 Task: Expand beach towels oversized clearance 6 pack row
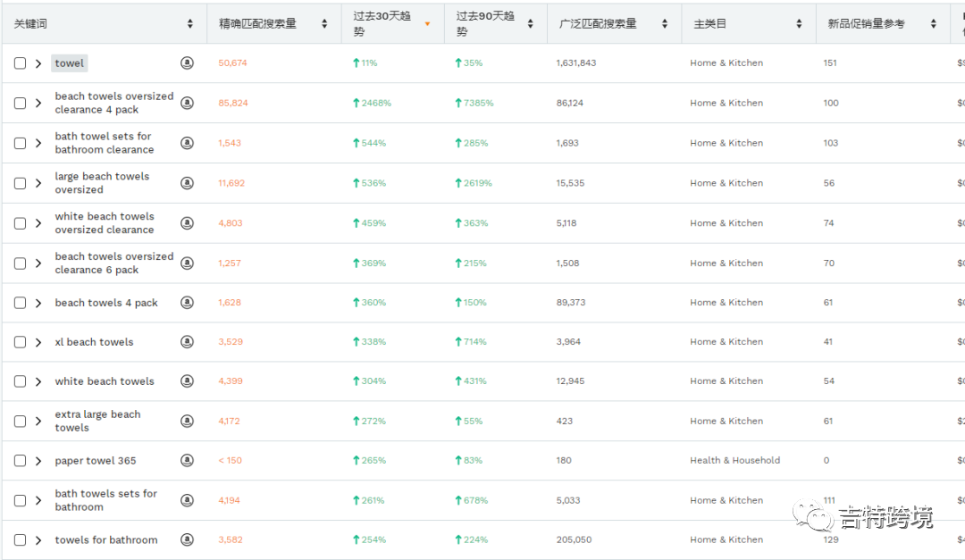tap(38, 263)
